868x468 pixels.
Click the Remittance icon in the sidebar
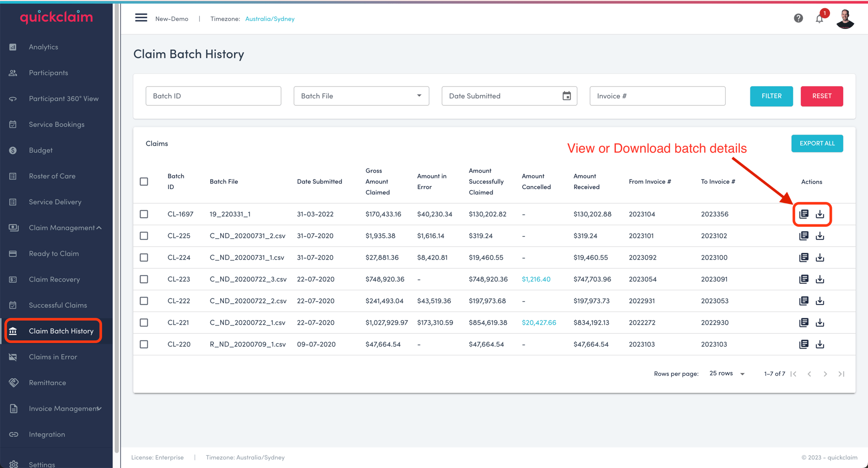coord(13,382)
